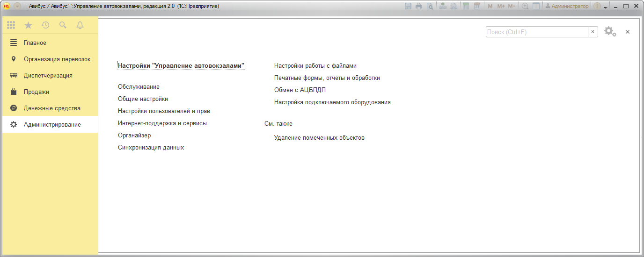Click the 1C main menu dropdown arrow
Image resolution: width=644 pixels, height=257 pixels.
17,6
